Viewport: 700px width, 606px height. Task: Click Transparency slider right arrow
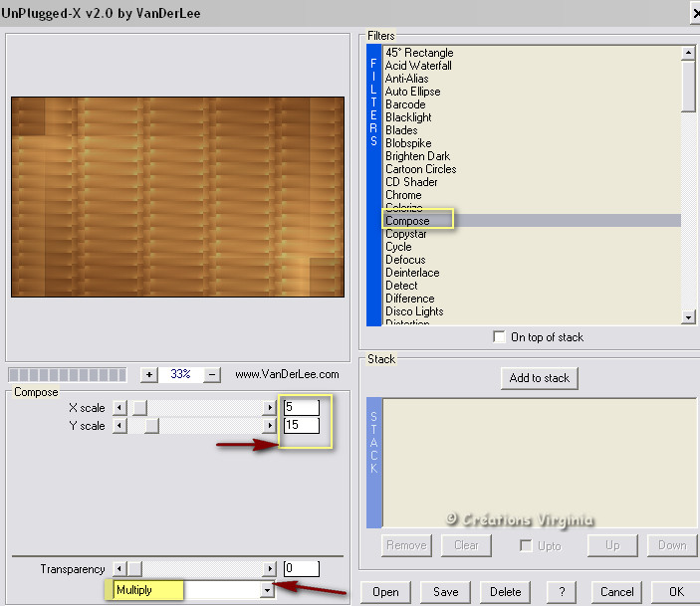click(268, 569)
